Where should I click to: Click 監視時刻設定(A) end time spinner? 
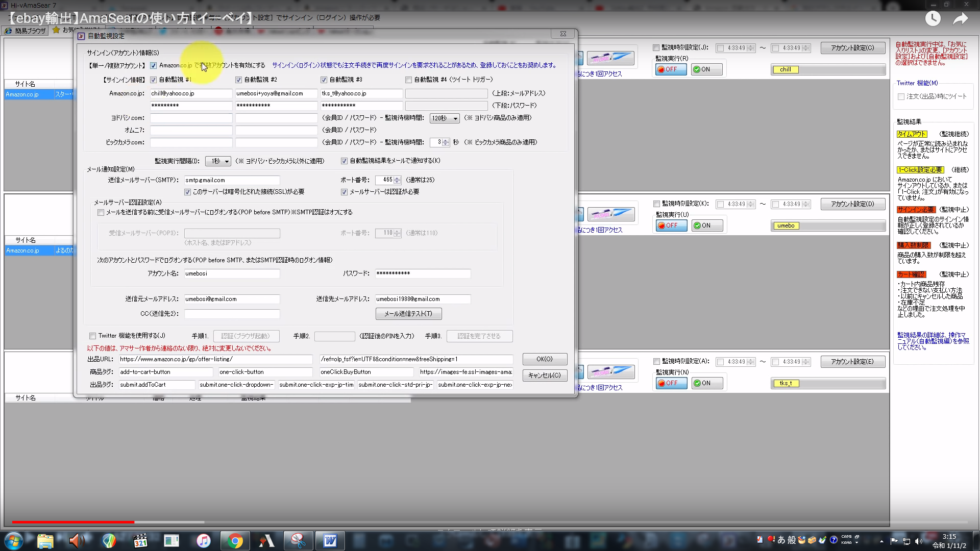click(806, 362)
